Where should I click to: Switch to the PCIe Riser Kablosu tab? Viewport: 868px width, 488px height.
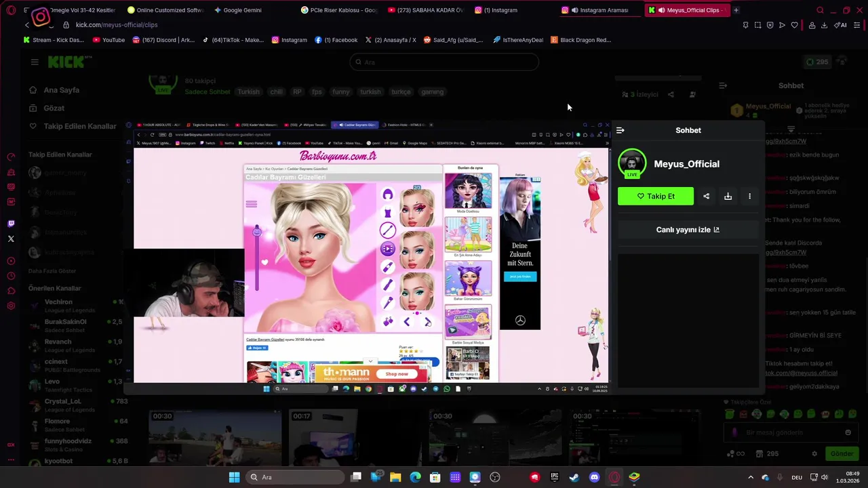(x=340, y=10)
